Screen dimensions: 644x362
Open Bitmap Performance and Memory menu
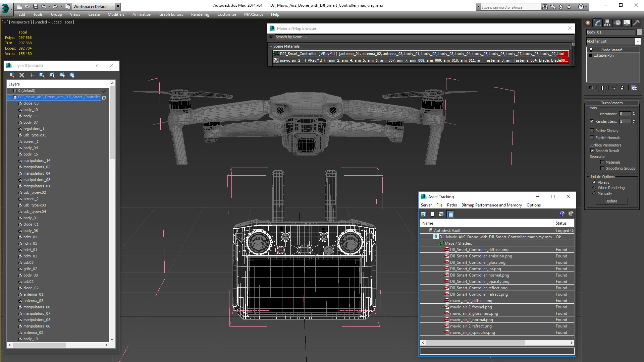tap(491, 205)
